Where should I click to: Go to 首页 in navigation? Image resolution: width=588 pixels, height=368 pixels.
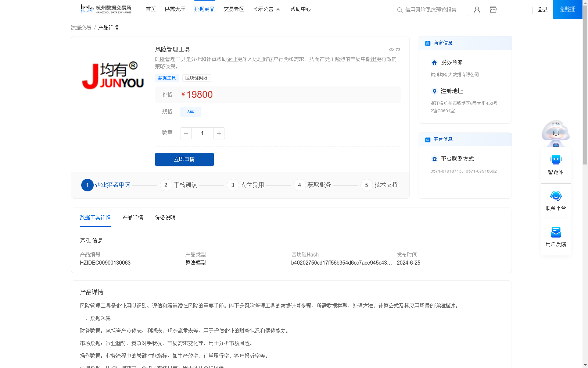point(151,9)
